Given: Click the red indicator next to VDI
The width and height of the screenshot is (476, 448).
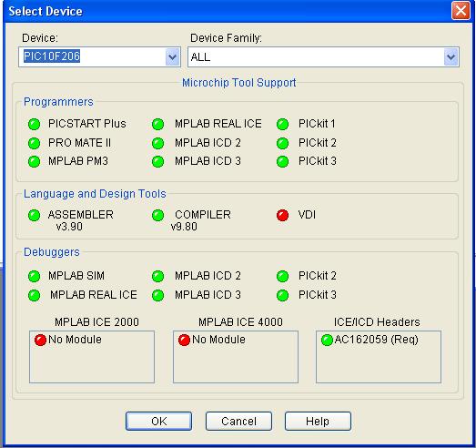Looking at the screenshot, I should click(x=283, y=215).
